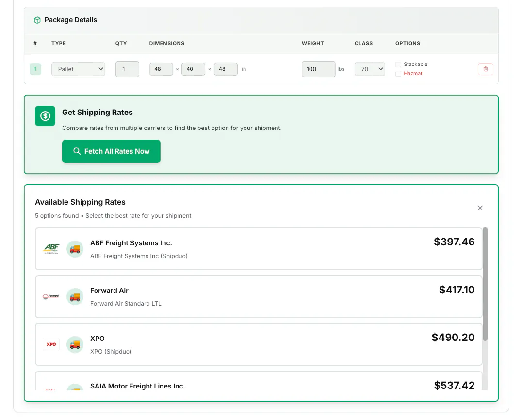Click the $490.20 price

coord(453,338)
